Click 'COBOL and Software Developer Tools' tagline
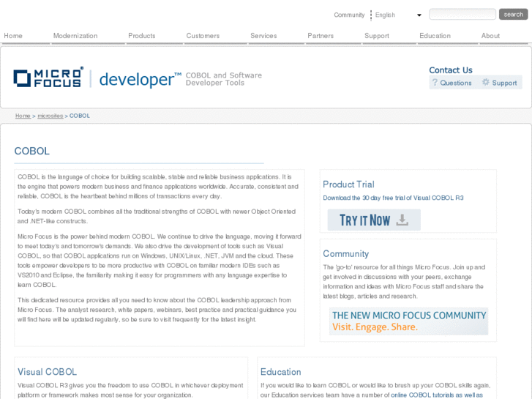The image size is (532, 399). click(224, 79)
